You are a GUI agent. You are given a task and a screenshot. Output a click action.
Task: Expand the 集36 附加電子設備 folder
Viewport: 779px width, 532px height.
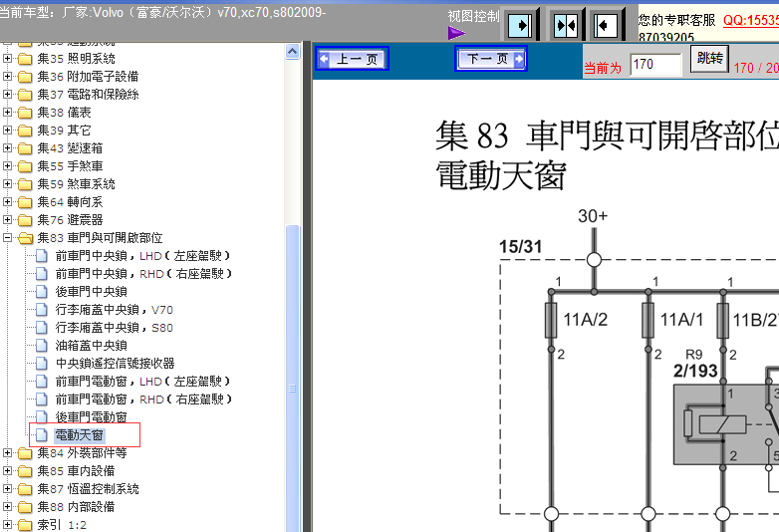[7, 77]
